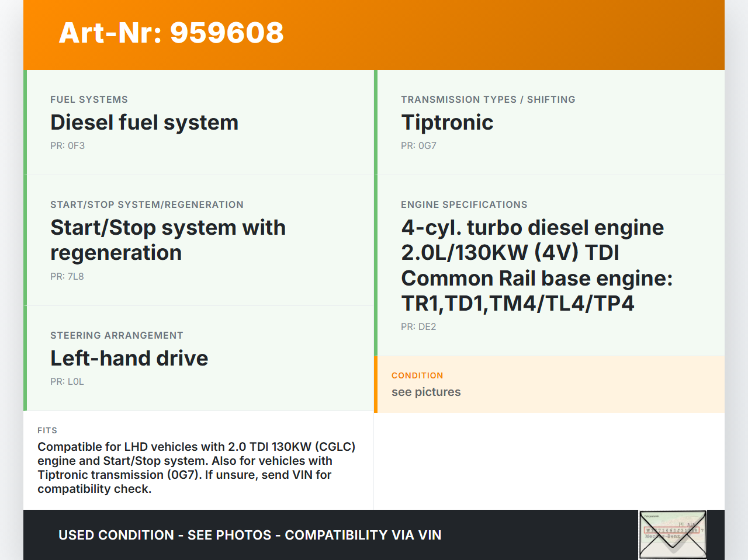Click the USED CONDITION footer banner text
The image size is (748, 560).
pos(250,535)
